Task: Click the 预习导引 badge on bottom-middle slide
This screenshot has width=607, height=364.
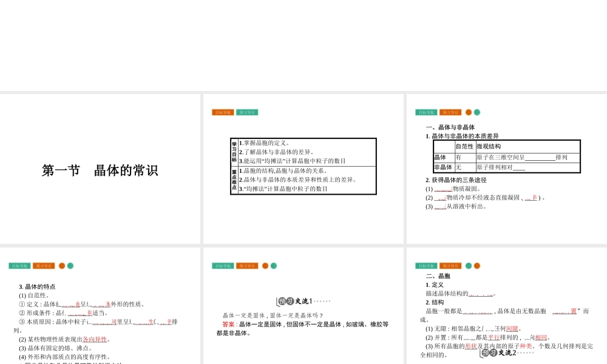Action: [x=246, y=265]
